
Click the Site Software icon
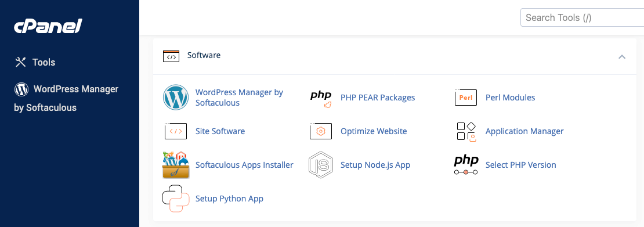tap(176, 131)
